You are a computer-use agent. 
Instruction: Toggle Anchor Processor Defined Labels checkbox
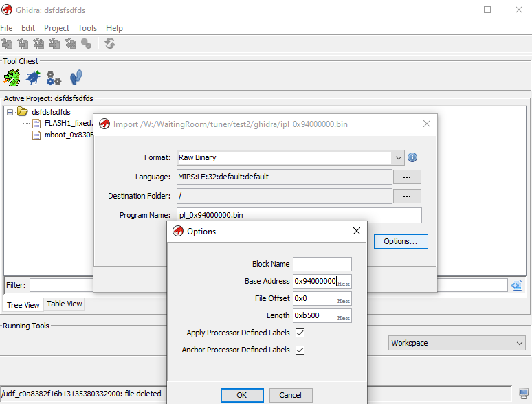(x=300, y=350)
